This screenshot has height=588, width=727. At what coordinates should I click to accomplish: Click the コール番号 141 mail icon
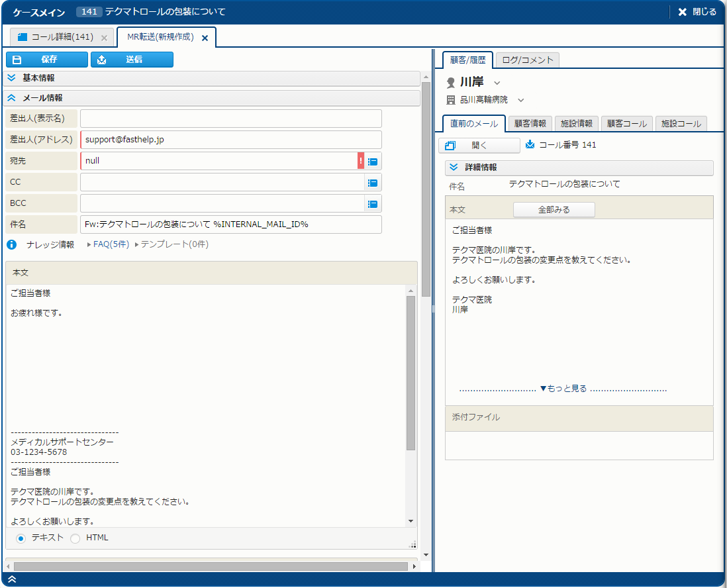pos(530,144)
